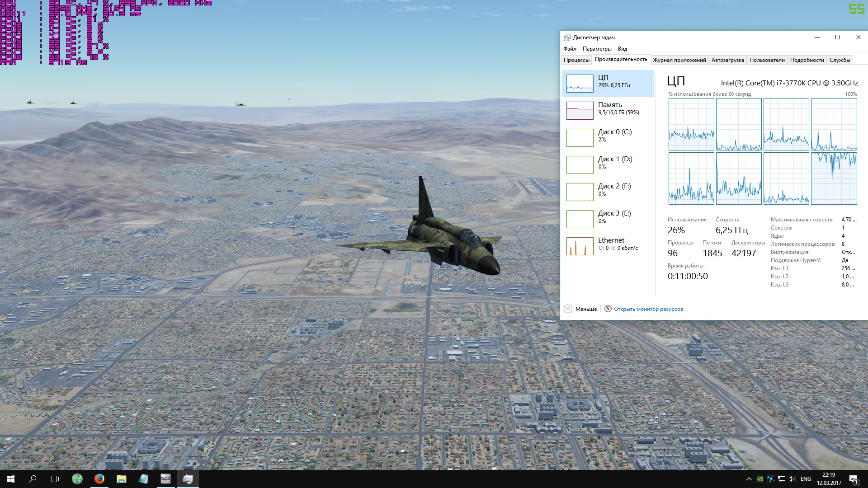Click the 26% usage value
868x488 pixels.
pyautogui.click(x=676, y=230)
